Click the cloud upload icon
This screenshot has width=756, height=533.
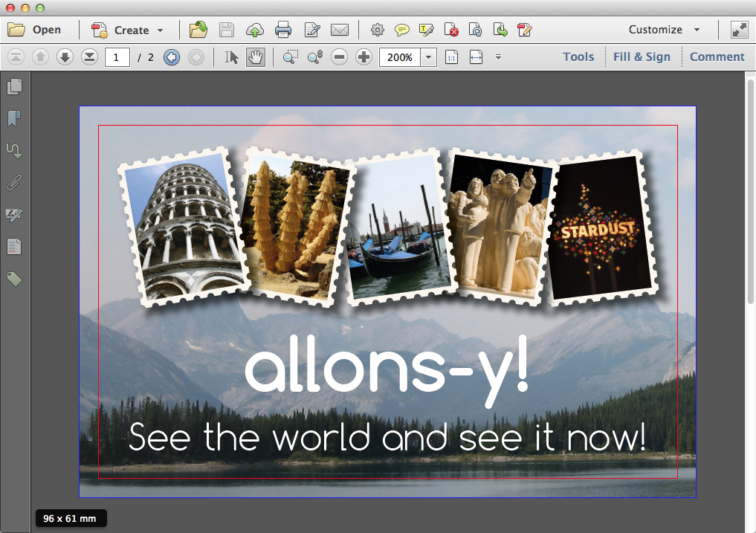click(254, 30)
